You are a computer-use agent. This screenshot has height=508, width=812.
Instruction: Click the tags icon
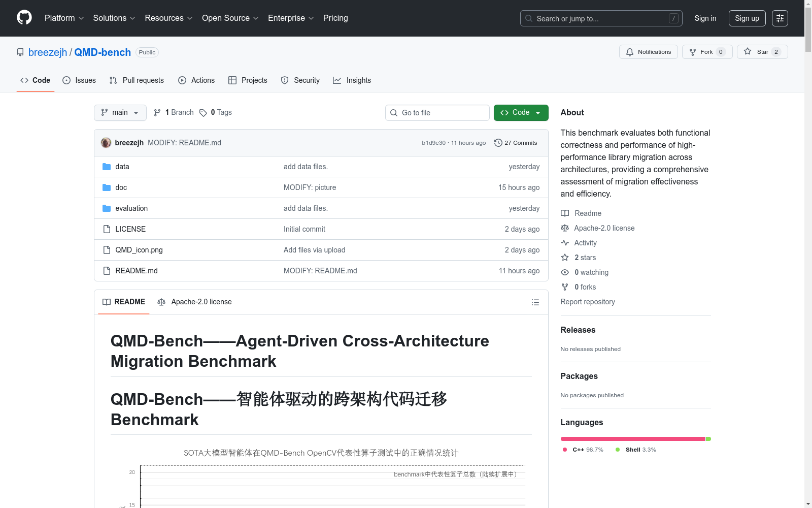pyautogui.click(x=203, y=113)
